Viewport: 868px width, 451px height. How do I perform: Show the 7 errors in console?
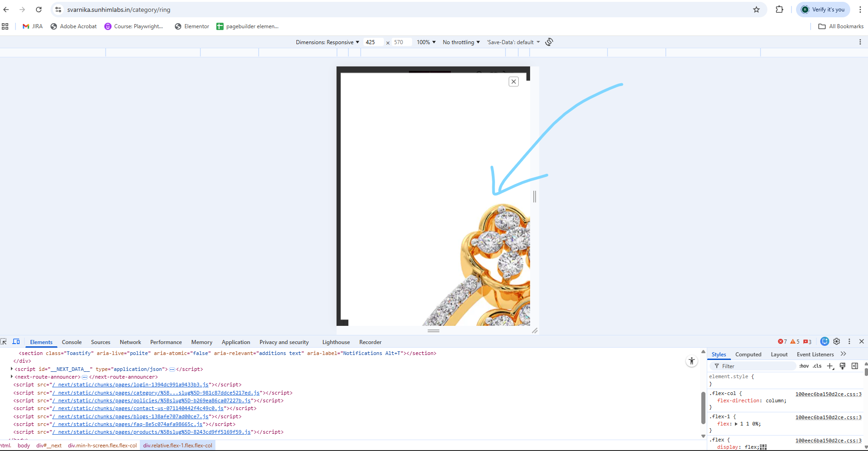782,342
